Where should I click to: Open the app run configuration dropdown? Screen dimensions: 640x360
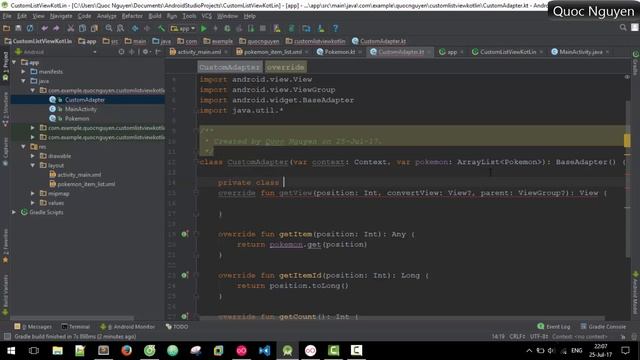tap(183, 29)
